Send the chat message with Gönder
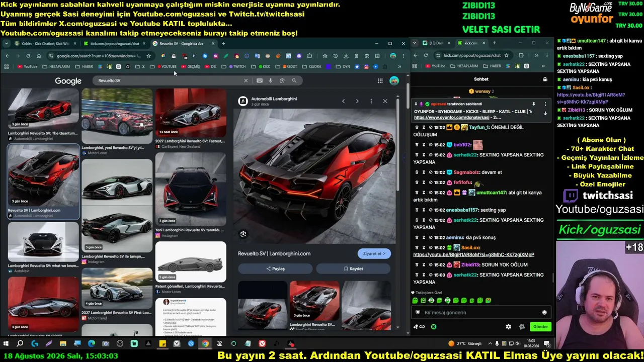The height and width of the screenshot is (362, 644). [540, 326]
